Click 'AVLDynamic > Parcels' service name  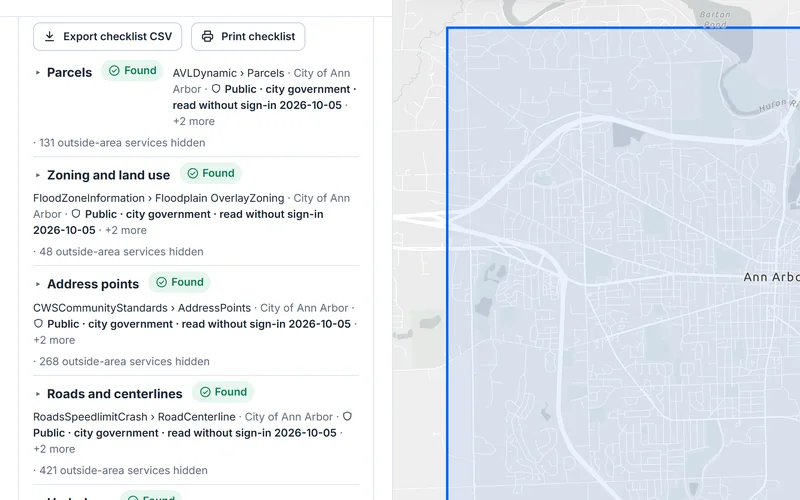[229, 73]
